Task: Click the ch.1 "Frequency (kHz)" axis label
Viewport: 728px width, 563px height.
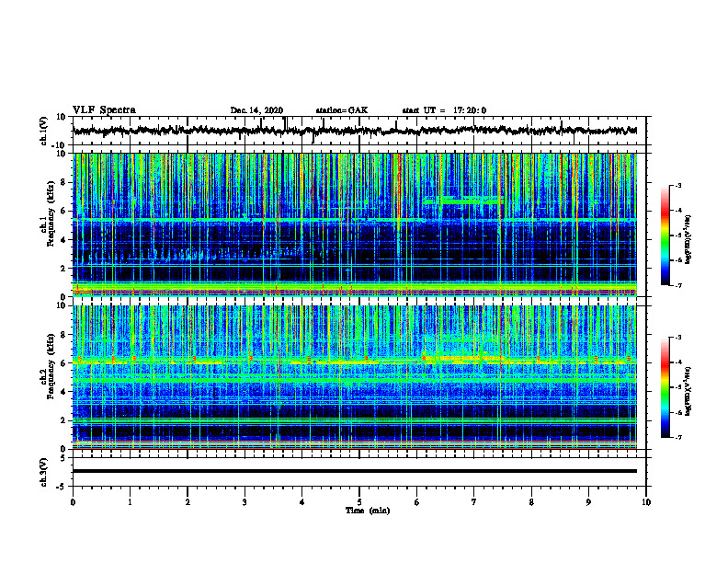Action: 51,213
